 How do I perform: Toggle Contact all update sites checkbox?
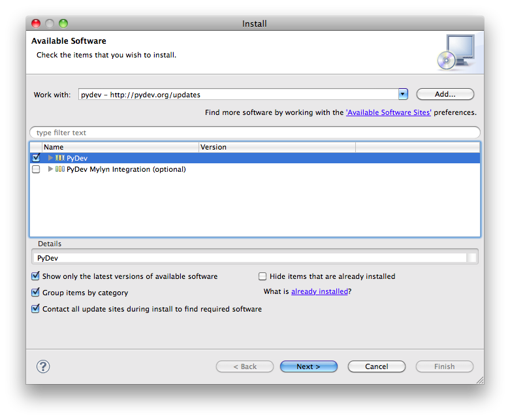35,308
